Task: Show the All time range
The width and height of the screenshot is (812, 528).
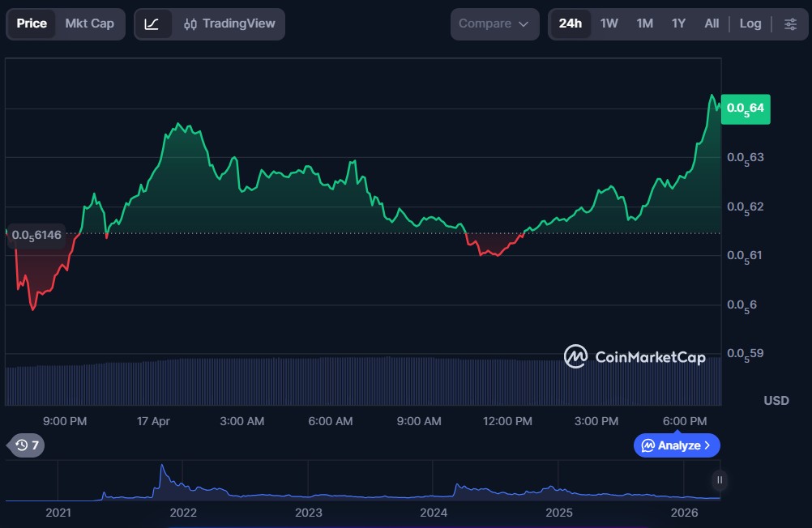Action: [x=711, y=23]
